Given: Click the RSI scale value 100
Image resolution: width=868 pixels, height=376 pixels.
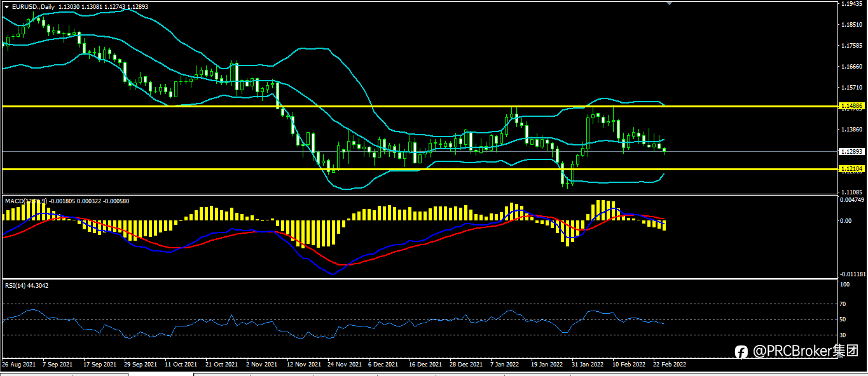Looking at the screenshot, I should point(845,285).
